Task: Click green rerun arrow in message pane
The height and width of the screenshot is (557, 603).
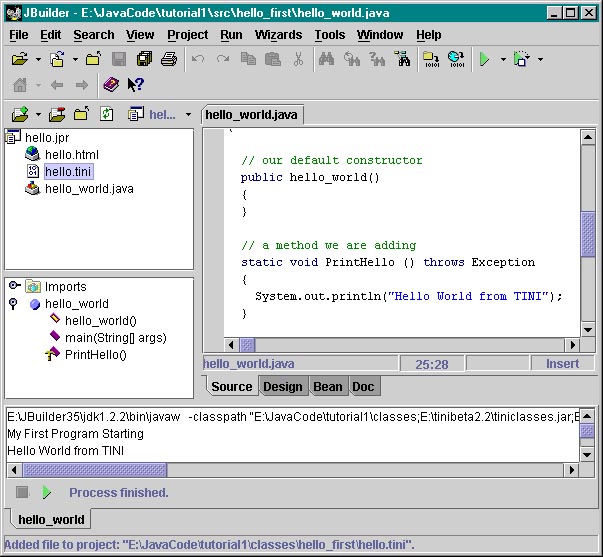Action: (46, 493)
